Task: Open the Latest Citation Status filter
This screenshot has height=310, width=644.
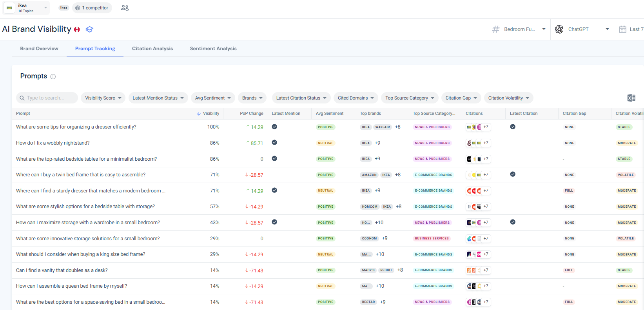Action: (301, 98)
